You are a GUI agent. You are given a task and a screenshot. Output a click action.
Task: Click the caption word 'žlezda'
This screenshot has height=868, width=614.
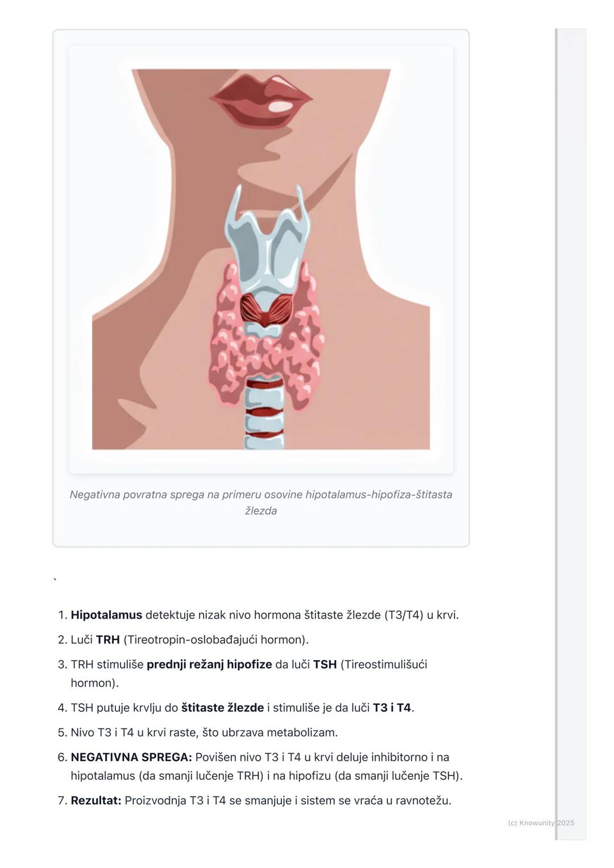point(261,511)
